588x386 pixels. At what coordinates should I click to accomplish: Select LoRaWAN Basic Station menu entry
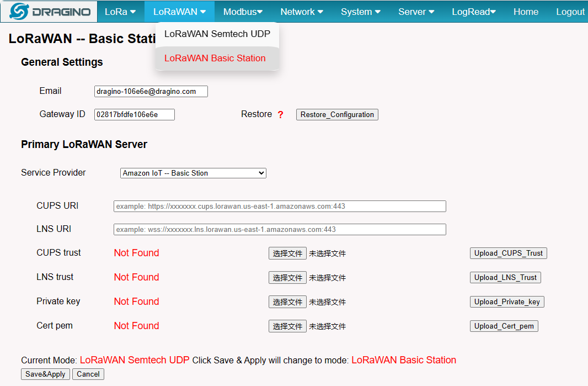pos(217,58)
